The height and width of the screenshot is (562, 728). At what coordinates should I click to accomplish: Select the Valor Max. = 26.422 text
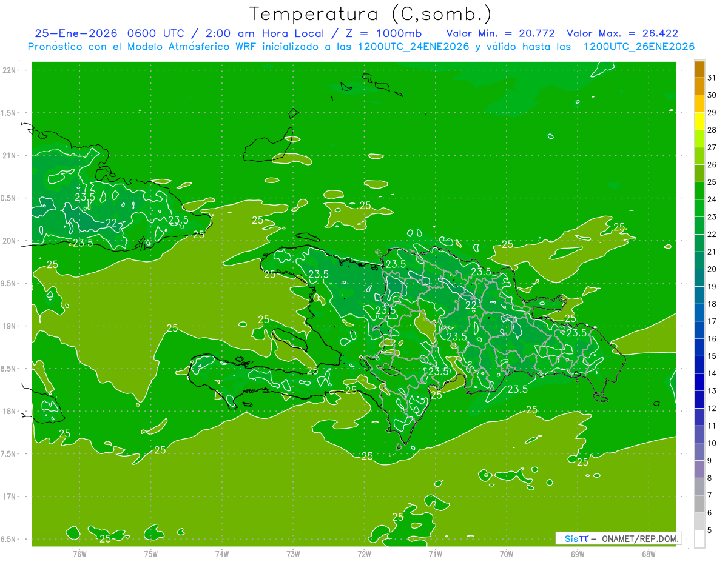(622, 33)
